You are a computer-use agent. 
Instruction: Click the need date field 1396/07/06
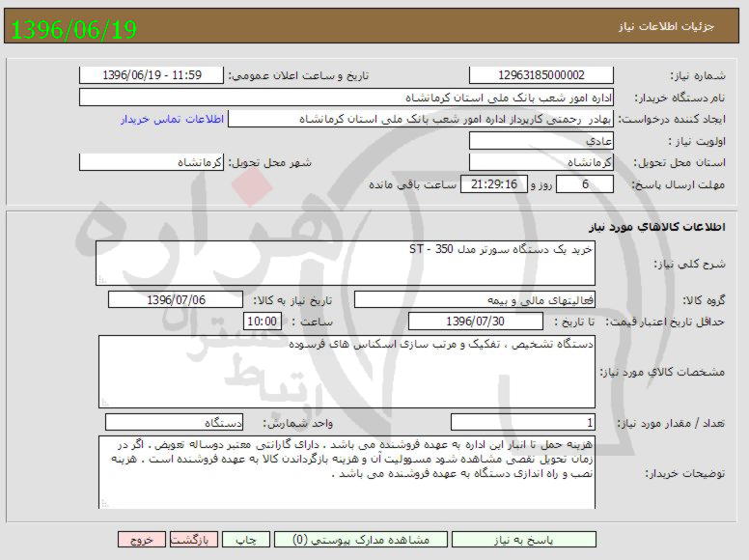click(x=176, y=299)
